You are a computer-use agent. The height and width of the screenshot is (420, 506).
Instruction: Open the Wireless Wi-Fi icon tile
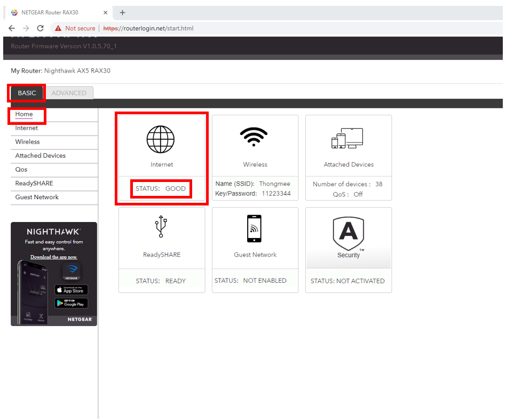click(x=255, y=138)
